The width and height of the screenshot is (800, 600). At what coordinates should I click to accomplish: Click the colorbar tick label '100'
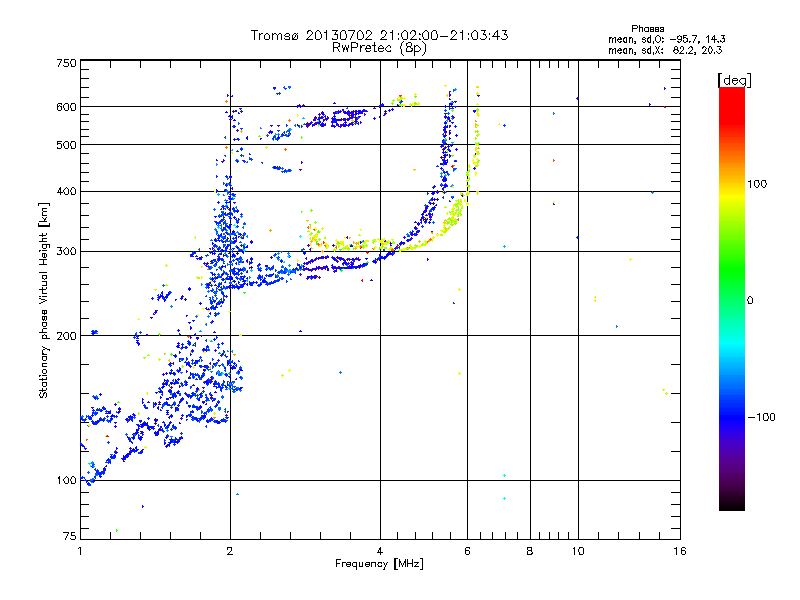(x=757, y=184)
